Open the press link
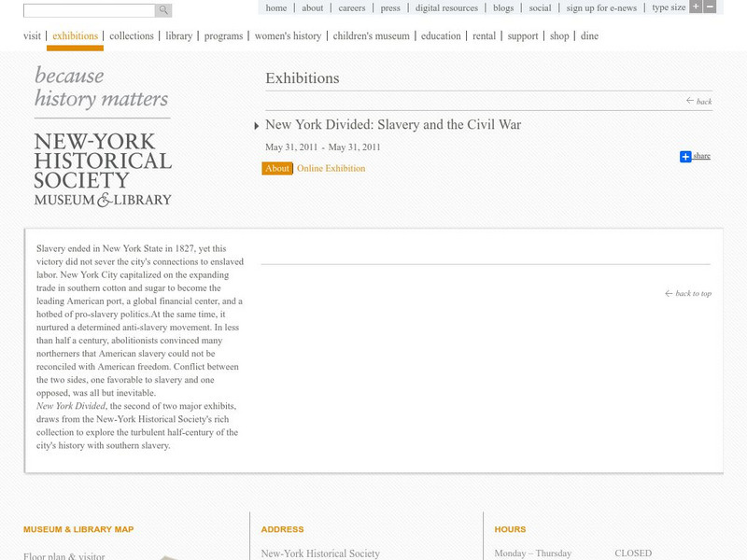The image size is (747, 560). (390, 7)
